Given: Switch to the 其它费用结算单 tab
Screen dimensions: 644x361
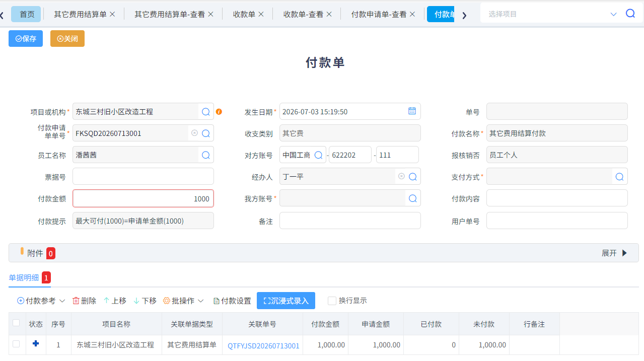Looking at the screenshot, I should 80,15.
